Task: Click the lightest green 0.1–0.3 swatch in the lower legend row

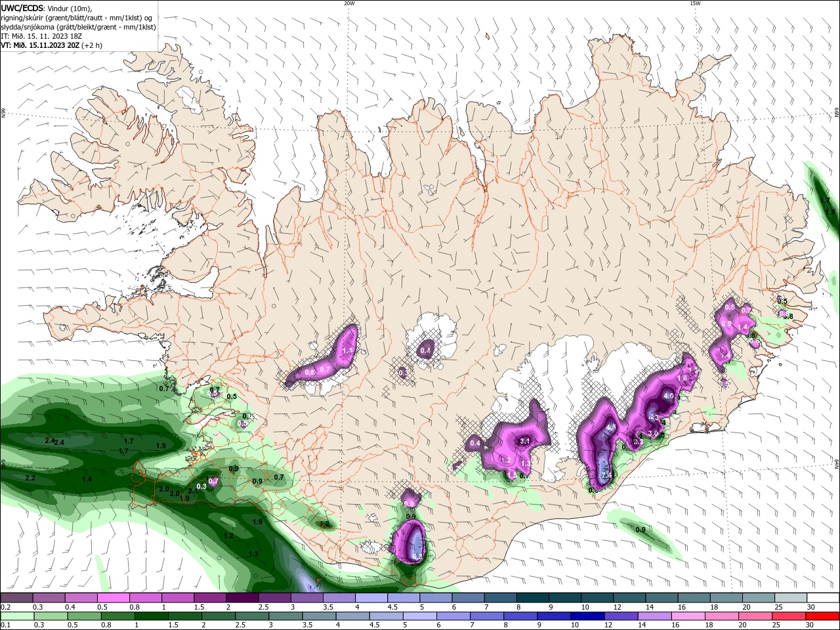Action: coord(16,616)
